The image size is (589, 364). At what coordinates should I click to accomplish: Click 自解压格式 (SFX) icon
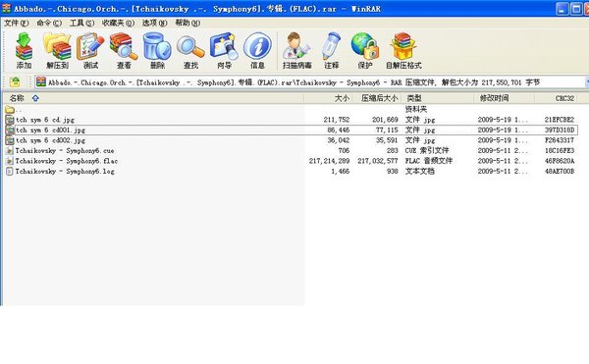coord(403,50)
